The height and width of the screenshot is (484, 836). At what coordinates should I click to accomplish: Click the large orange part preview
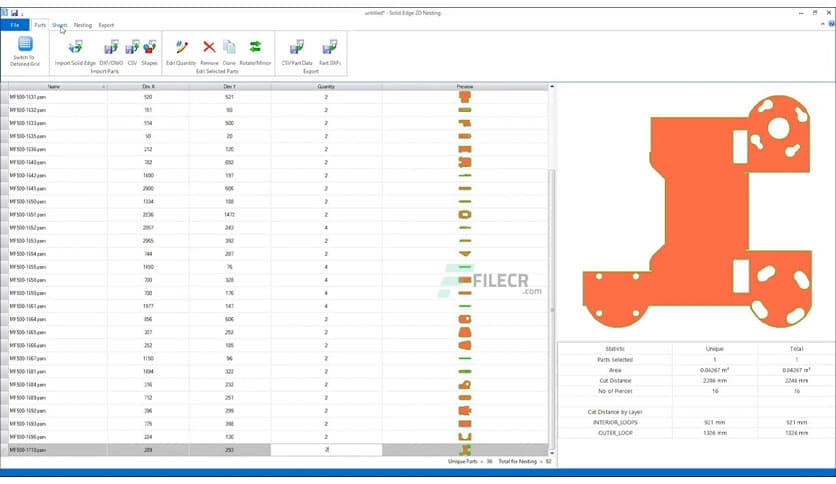click(697, 212)
